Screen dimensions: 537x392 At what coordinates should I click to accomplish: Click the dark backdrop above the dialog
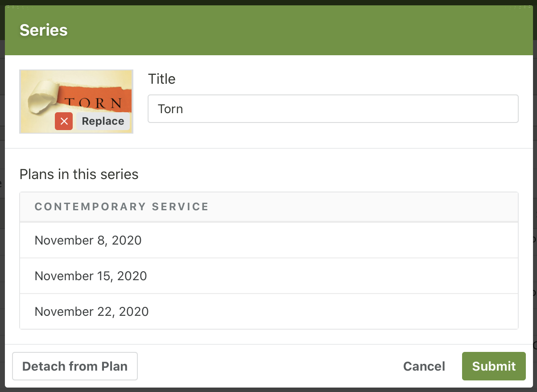click(x=268, y=2)
